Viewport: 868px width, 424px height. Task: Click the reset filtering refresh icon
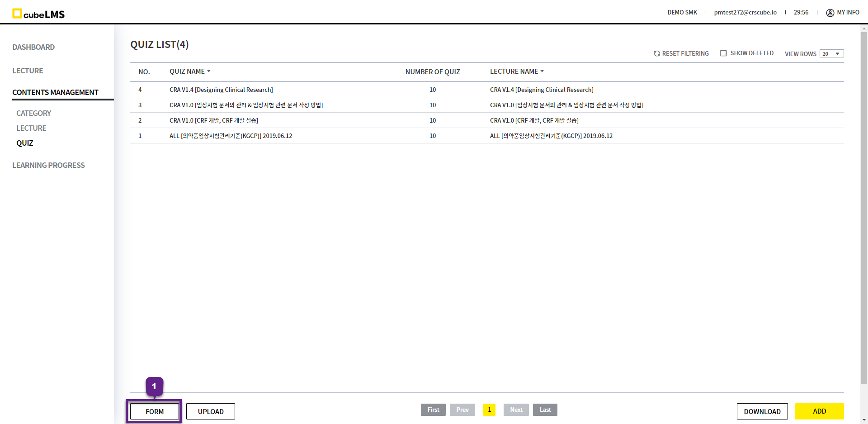coord(657,53)
